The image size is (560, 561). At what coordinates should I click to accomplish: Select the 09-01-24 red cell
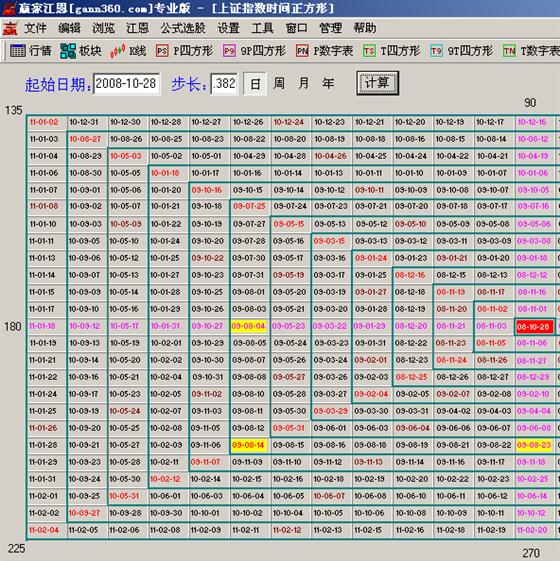[371, 258]
